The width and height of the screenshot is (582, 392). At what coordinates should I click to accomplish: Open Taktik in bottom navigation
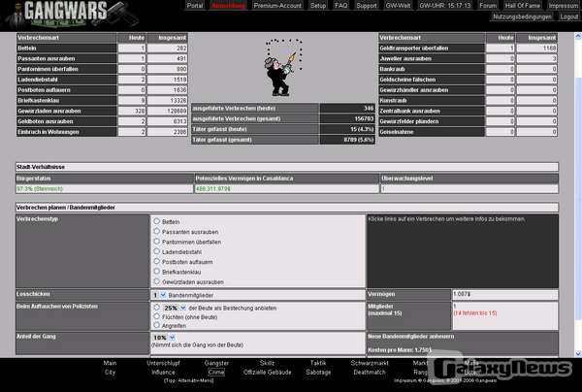318,363
